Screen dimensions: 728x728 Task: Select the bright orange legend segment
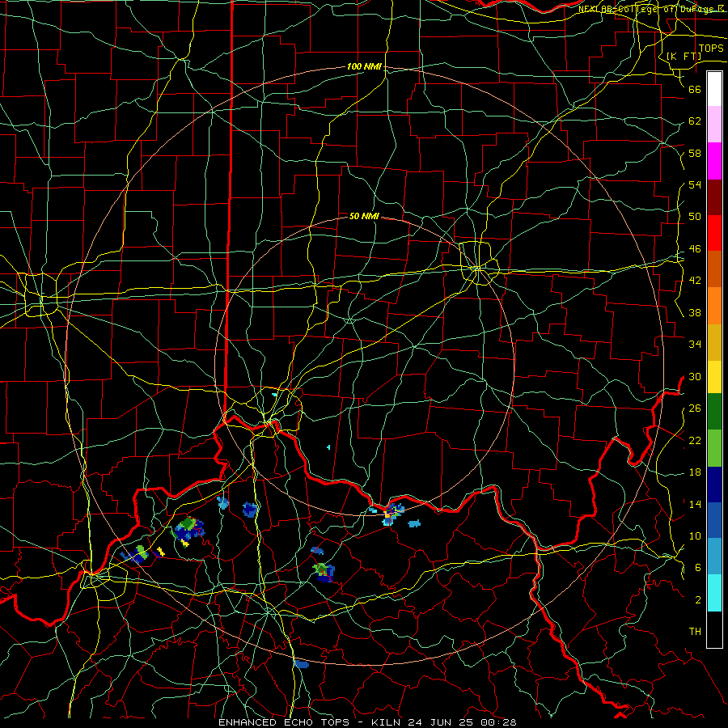coord(714,306)
